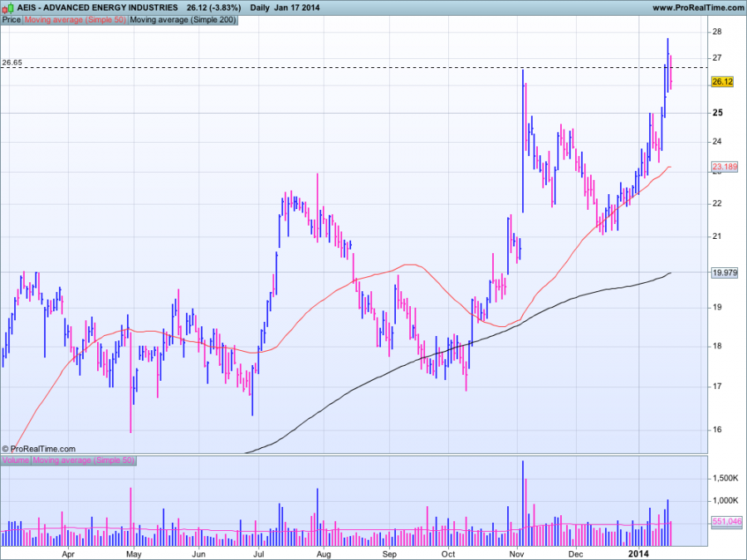Click the 1,000K volume axis label

click(725, 500)
